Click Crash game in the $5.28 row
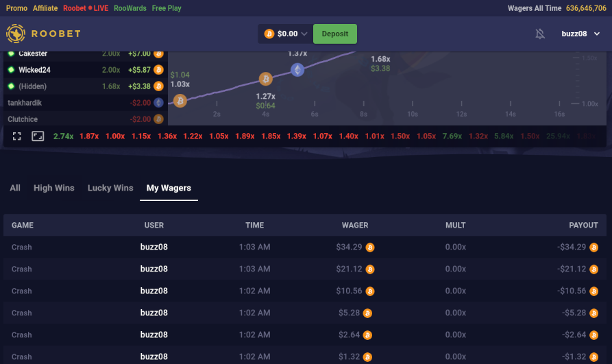Viewport: 612px width, 364px height. 22,313
